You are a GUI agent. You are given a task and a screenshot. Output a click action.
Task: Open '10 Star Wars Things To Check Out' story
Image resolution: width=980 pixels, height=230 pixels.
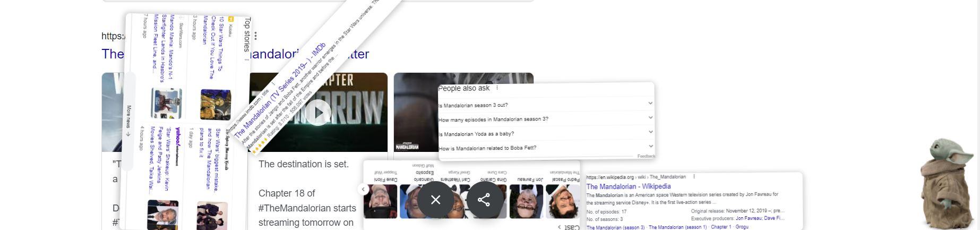click(x=212, y=47)
